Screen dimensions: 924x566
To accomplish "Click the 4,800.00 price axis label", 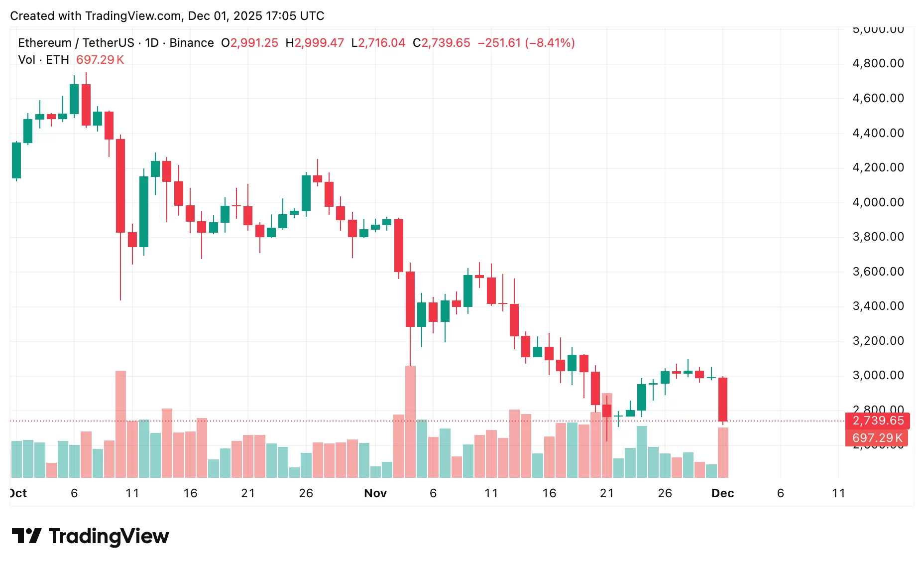I will tap(878, 63).
